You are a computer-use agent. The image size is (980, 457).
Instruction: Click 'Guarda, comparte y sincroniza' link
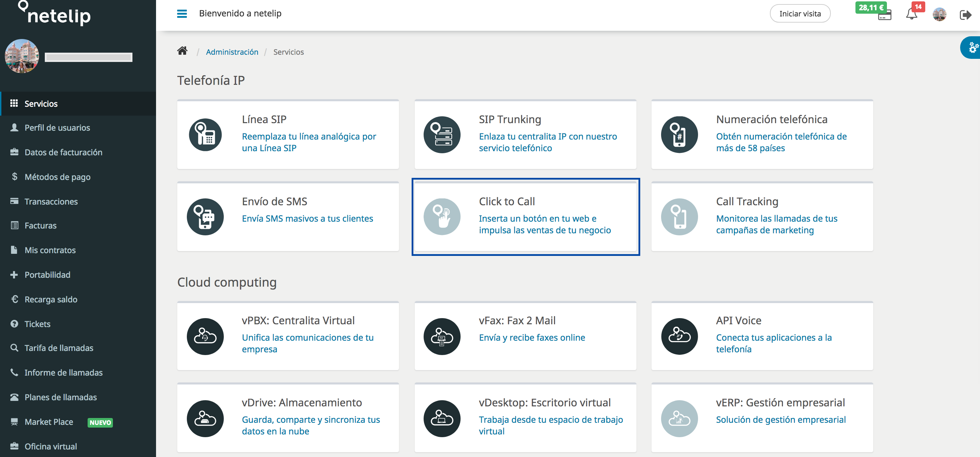tap(311, 426)
